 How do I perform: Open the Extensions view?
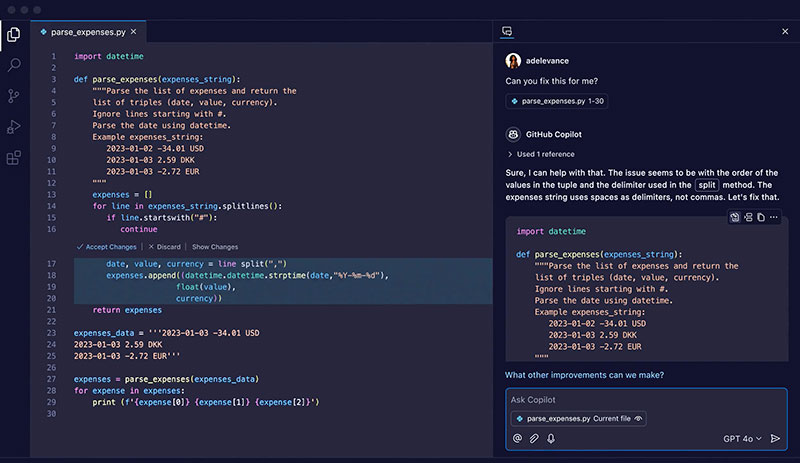coord(14,158)
